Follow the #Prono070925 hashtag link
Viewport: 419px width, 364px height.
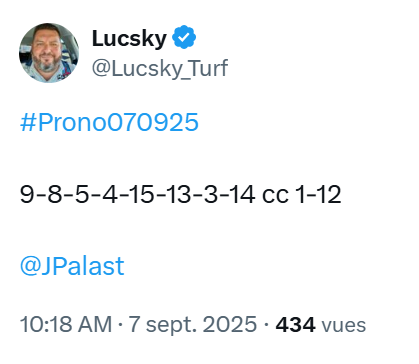click(x=109, y=122)
